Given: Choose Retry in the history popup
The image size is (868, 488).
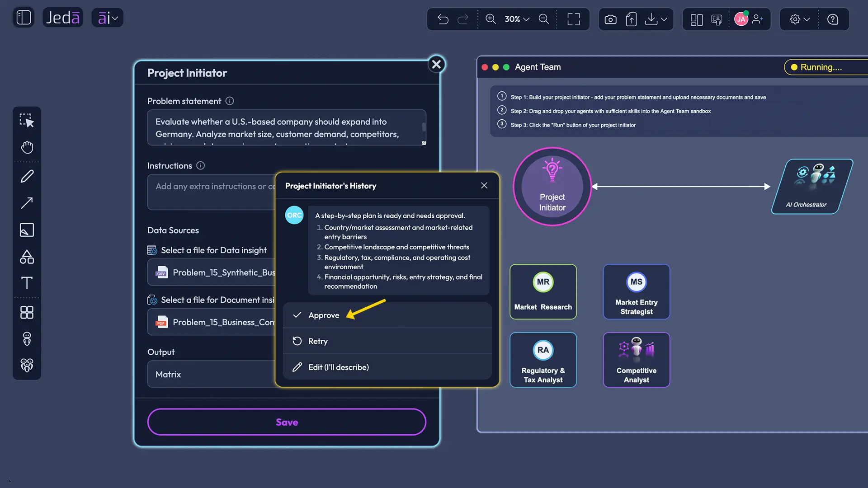Looking at the screenshot, I should click(387, 341).
